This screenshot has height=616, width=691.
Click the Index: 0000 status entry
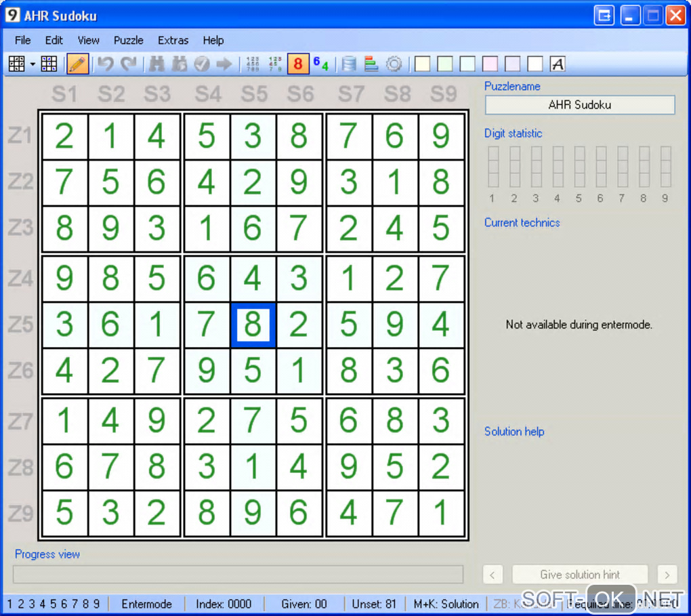(x=224, y=604)
